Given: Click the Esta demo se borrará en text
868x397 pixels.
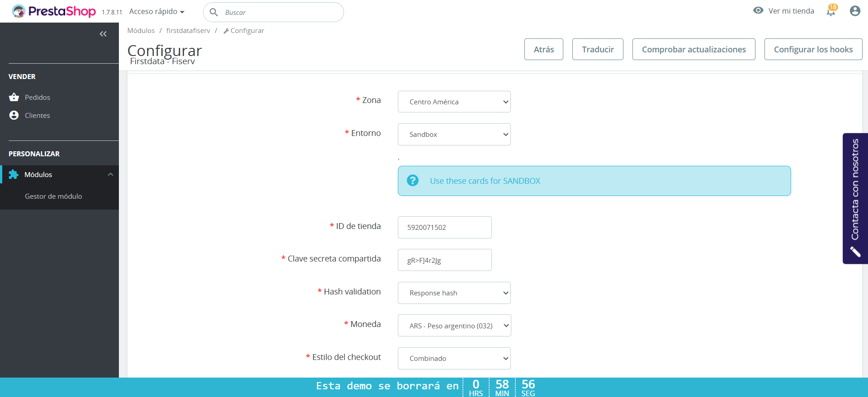Looking at the screenshot, I should (387, 386).
